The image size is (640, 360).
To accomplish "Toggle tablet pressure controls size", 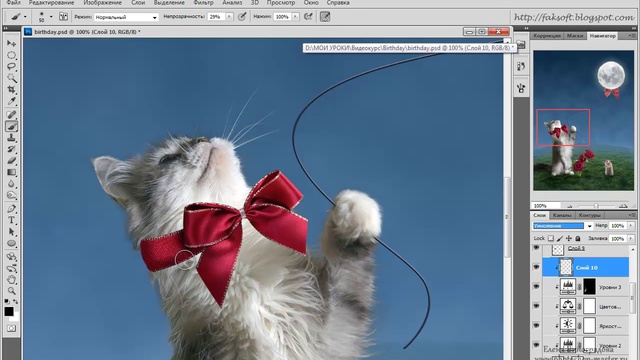I will point(325,17).
